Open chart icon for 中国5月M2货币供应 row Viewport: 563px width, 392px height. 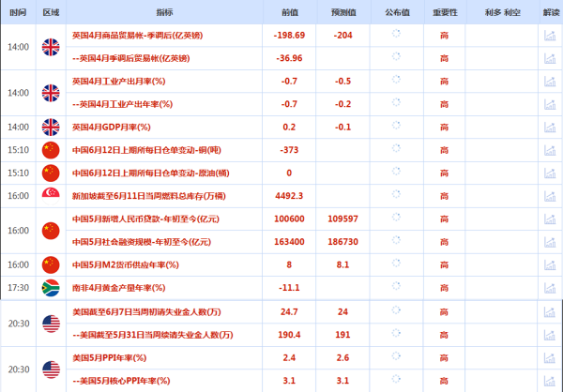coord(550,264)
